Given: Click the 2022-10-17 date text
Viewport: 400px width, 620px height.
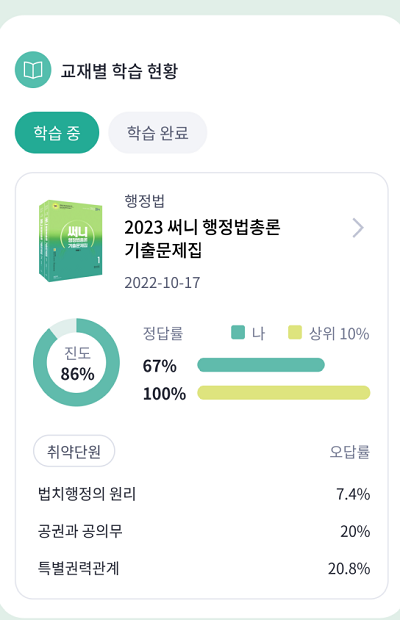Looking at the screenshot, I should [x=162, y=283].
